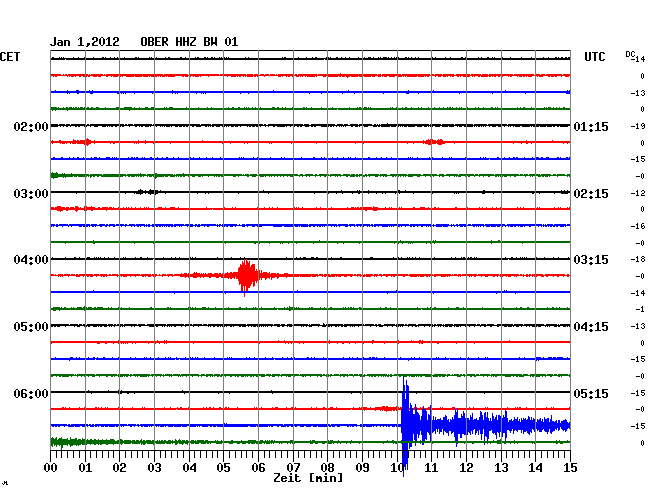Viewport: 650px width, 494px height.
Task: Click the "03" minute tick label
Action: [x=154, y=468]
